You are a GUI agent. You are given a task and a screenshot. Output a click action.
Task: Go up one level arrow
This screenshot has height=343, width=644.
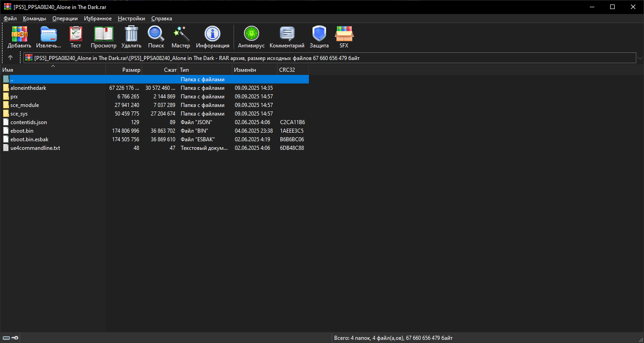(x=10, y=58)
